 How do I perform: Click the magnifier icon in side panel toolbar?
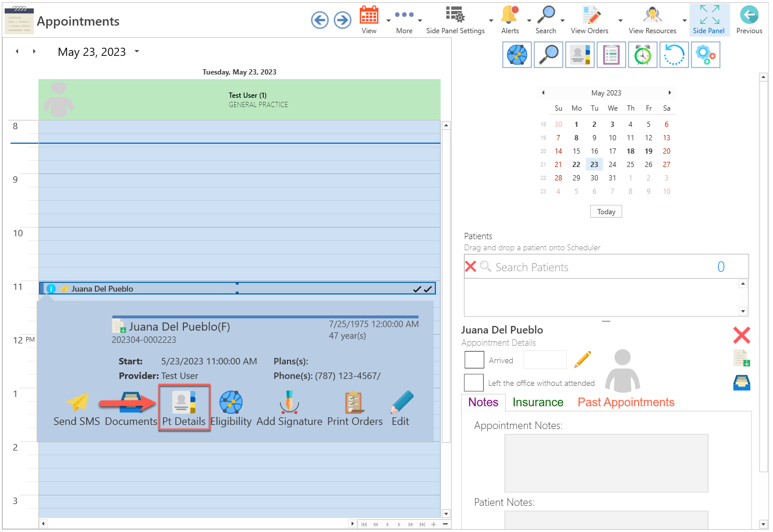click(548, 55)
